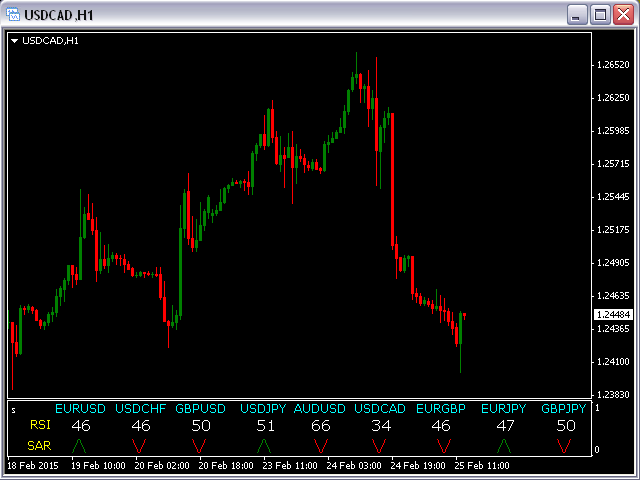Click the red SAR down arrow under GBPUSD
Image resolution: width=640 pixels, height=480 pixels.
tap(200, 444)
